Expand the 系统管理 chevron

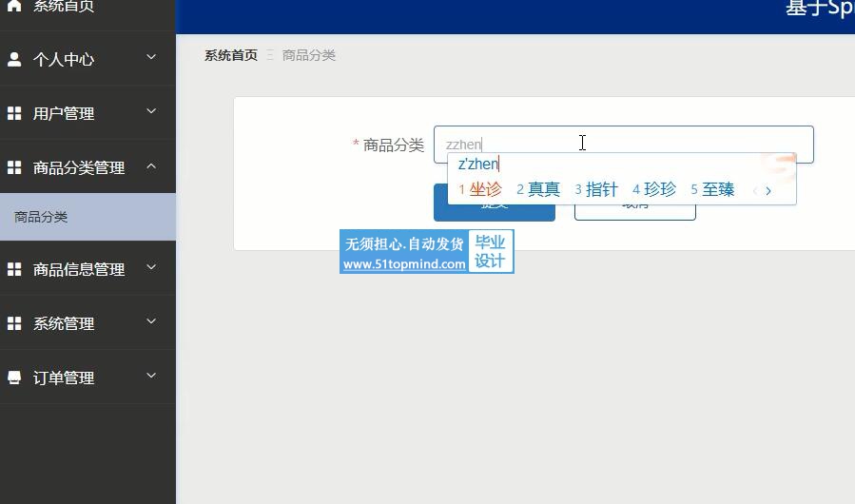[151, 320]
